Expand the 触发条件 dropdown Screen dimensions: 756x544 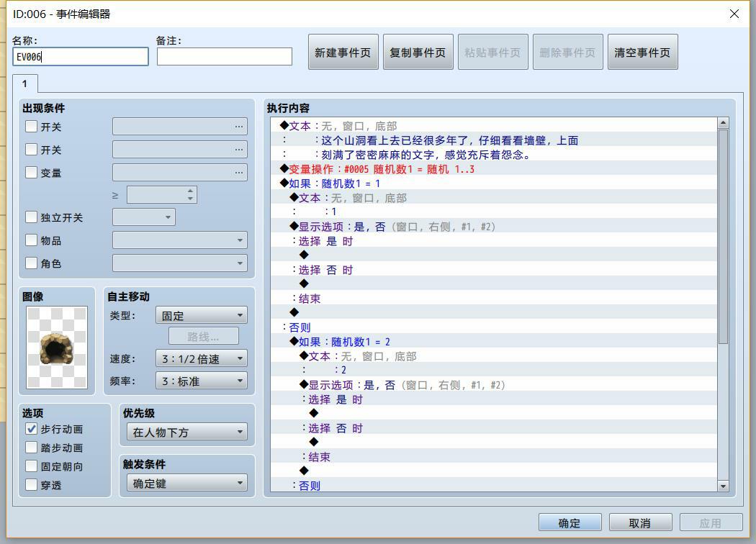[187, 483]
